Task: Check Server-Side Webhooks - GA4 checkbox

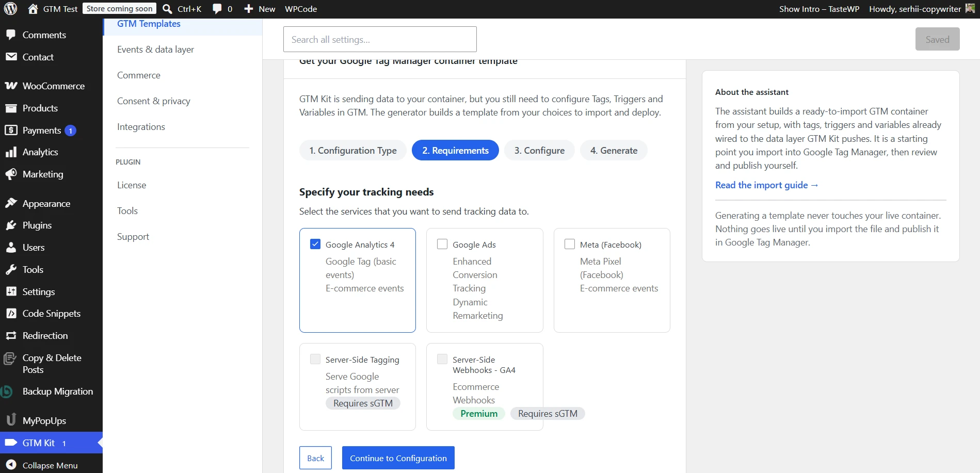Action: pos(442,359)
